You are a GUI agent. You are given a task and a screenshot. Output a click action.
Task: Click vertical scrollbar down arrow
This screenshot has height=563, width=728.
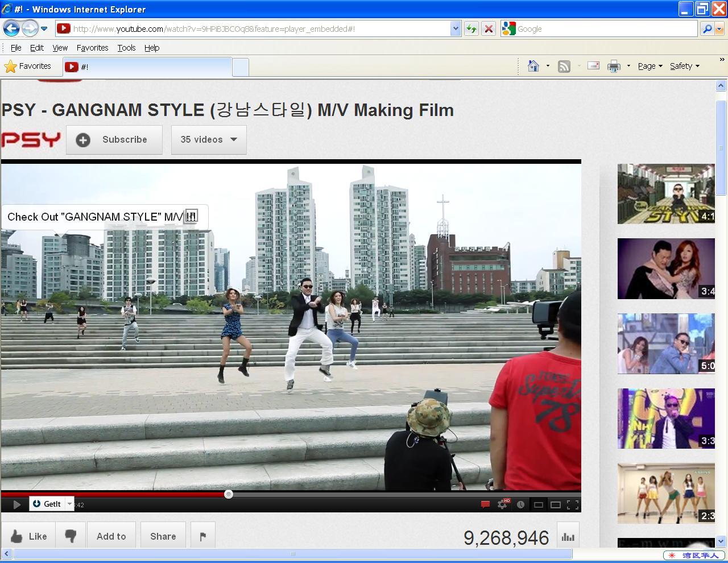tap(721, 541)
